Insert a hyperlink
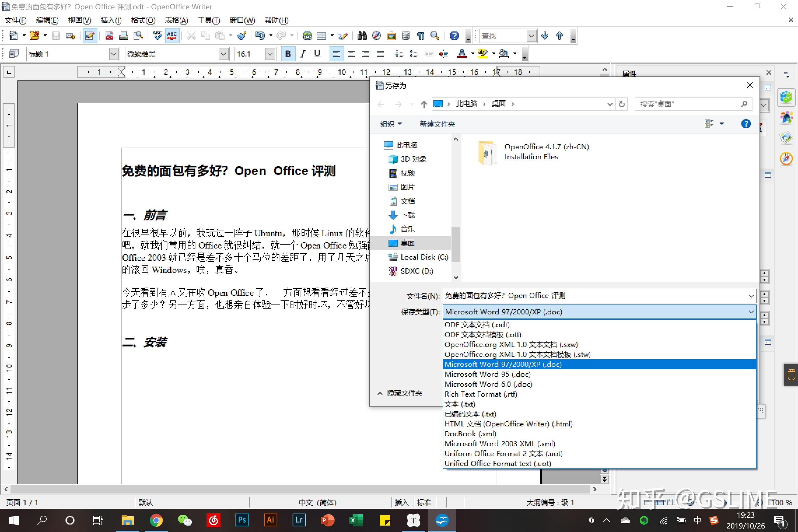798x532 pixels. (307, 35)
